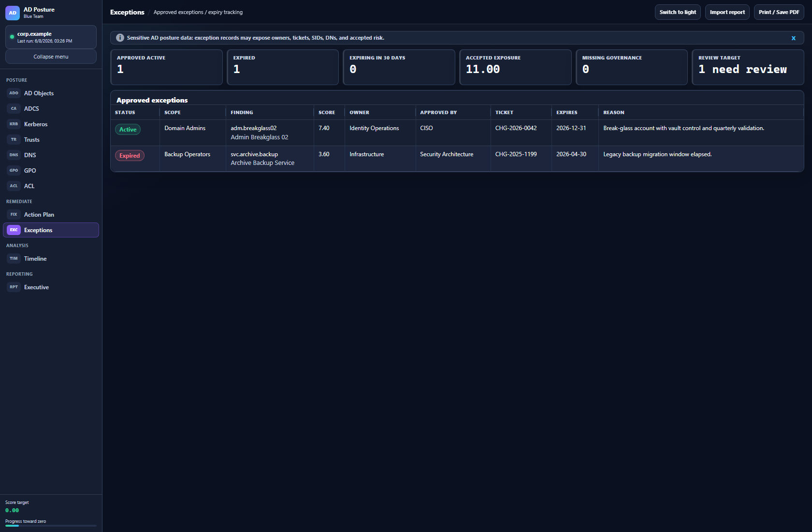Open the AD Objects page
Image resolution: width=812 pixels, height=532 pixels.
pos(51,93)
